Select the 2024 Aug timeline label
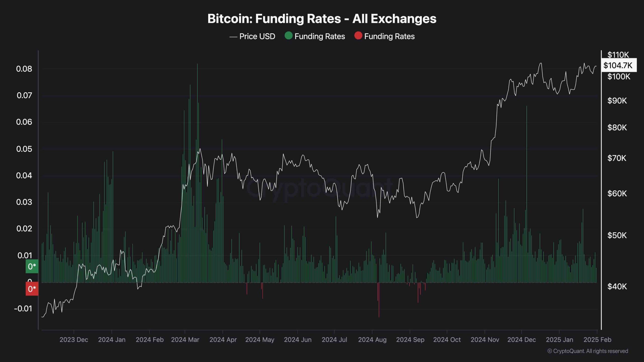This screenshot has width=644, height=362. (372, 340)
